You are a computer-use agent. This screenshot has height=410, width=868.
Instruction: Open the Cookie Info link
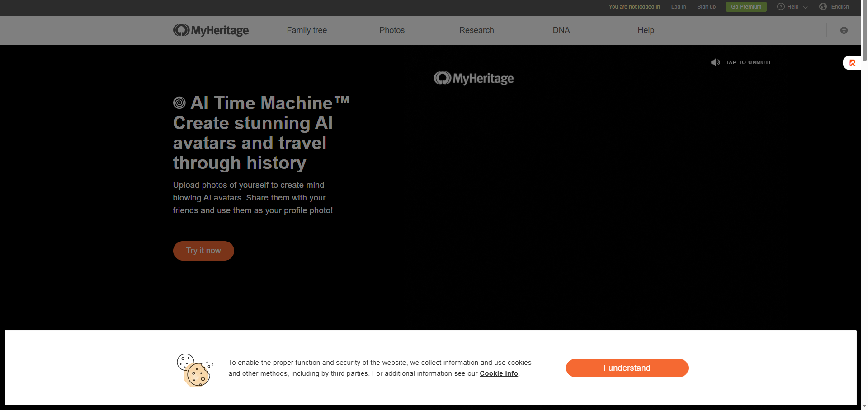499,373
